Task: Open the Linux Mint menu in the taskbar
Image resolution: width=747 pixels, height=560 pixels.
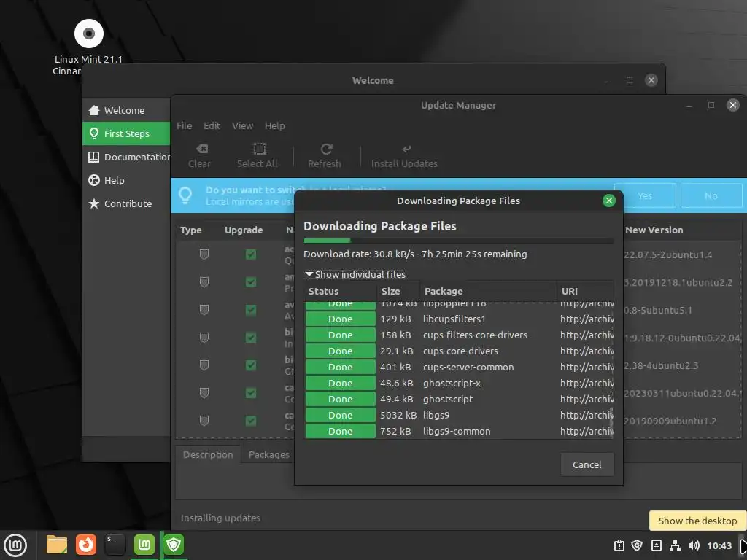Action: pyautogui.click(x=15, y=545)
